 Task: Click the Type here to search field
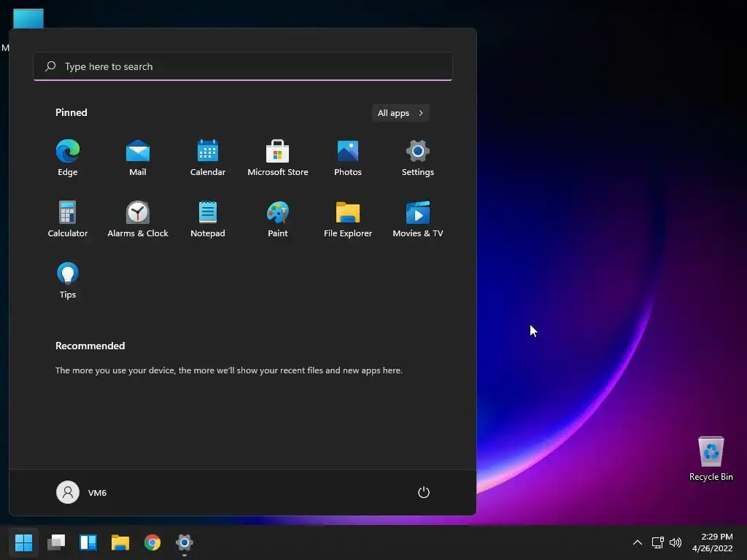pos(243,66)
